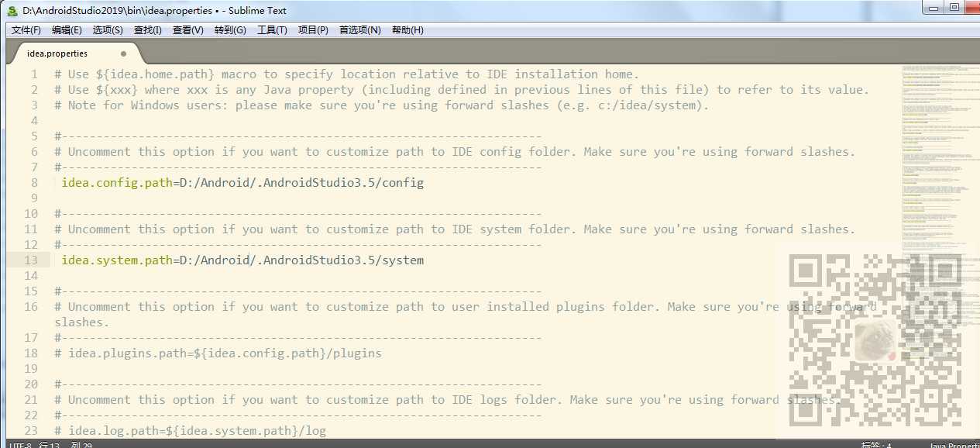Screen dimensions: 980x448
Task: Click line number 4 in the gutter
Action: (x=34, y=121)
